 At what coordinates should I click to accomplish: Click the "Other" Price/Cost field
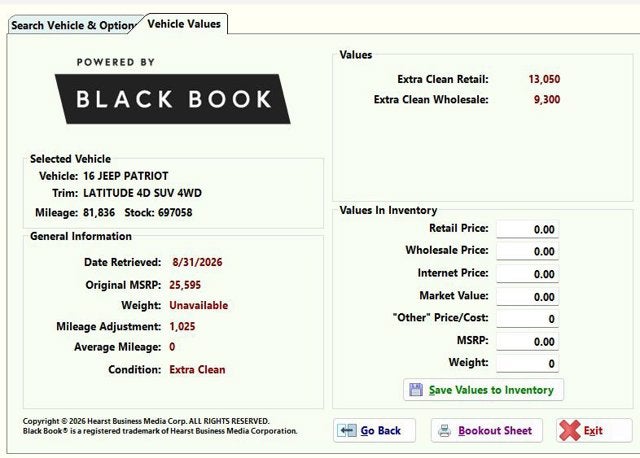527,319
